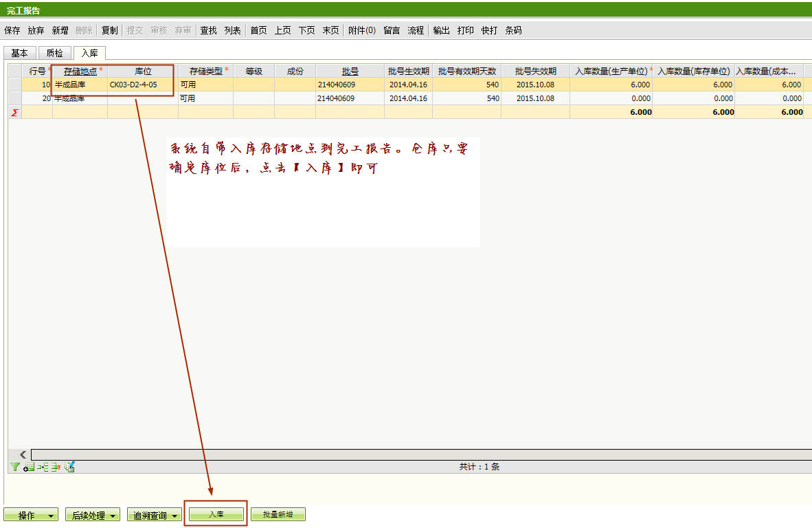
Task: Click the 批量新增 button
Action: (278, 514)
